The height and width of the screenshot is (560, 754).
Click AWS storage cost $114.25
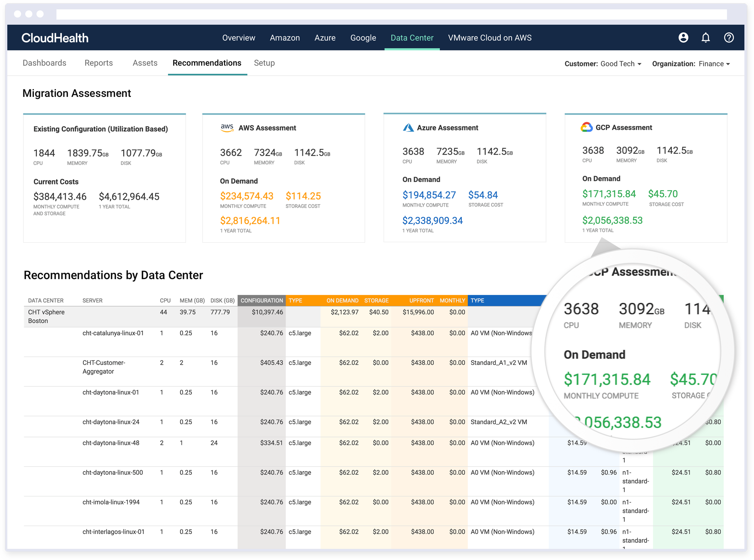(303, 196)
